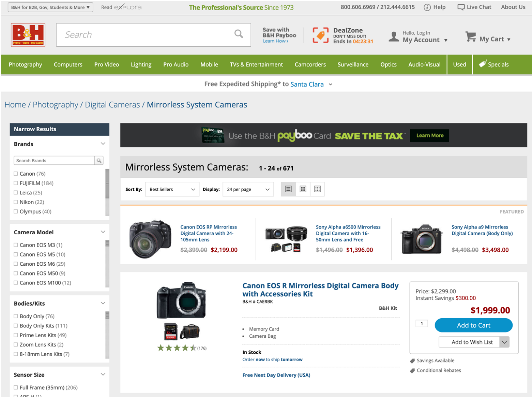
Task: Click the Learn More banner button
Action: click(x=430, y=136)
